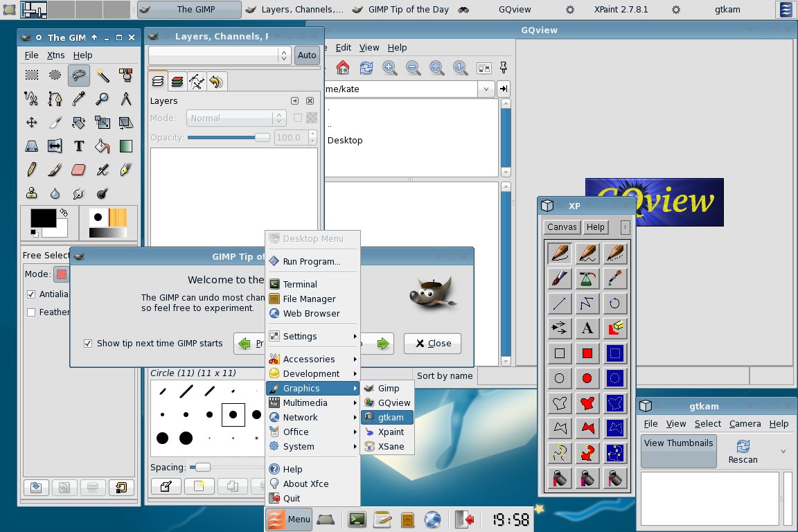Expand the Settings submenu

click(313, 336)
